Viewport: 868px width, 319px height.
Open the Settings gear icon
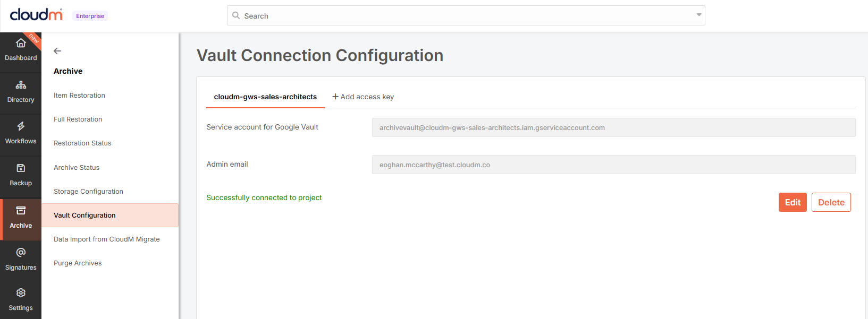pos(21,293)
